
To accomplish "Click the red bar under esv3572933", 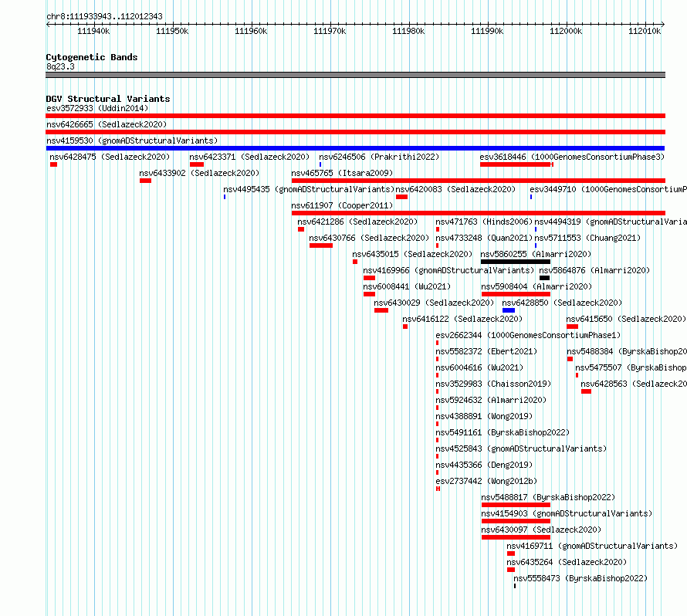I will click(355, 116).
